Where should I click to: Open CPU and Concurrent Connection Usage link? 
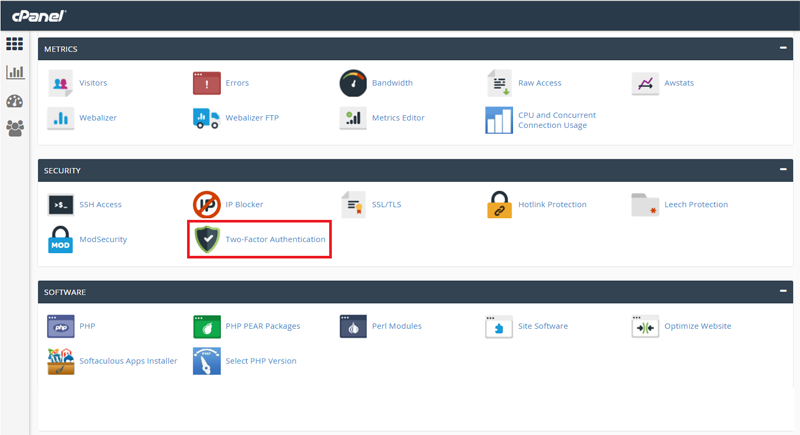coord(557,120)
